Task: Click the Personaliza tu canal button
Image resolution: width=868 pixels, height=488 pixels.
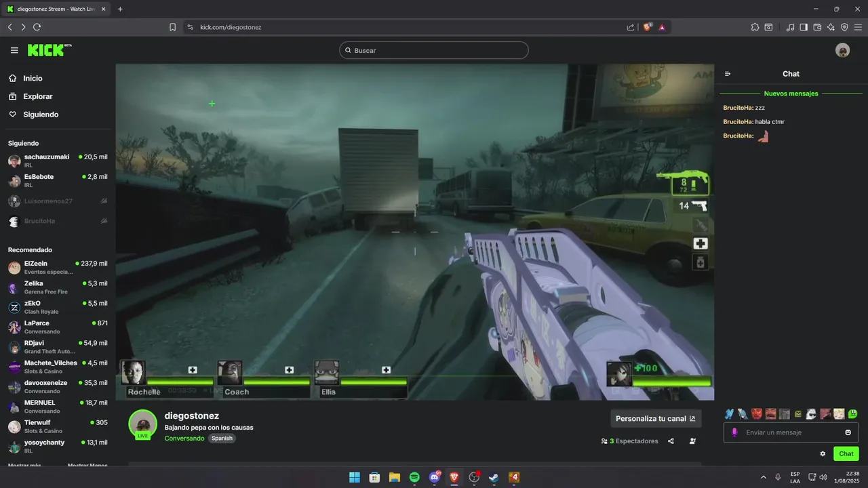Action: pos(656,419)
